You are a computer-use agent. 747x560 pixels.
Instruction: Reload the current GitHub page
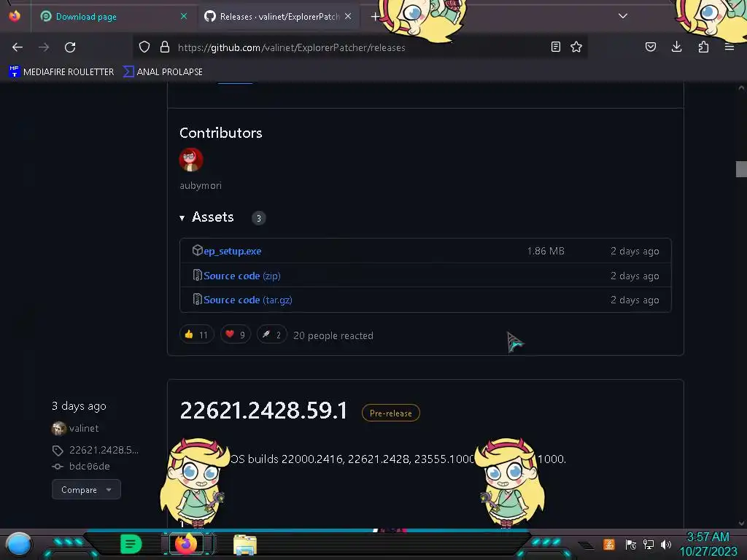click(x=70, y=47)
